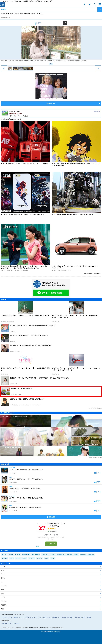Expand the アイドル category row
102x644 pixels.
(x=51, y=586)
